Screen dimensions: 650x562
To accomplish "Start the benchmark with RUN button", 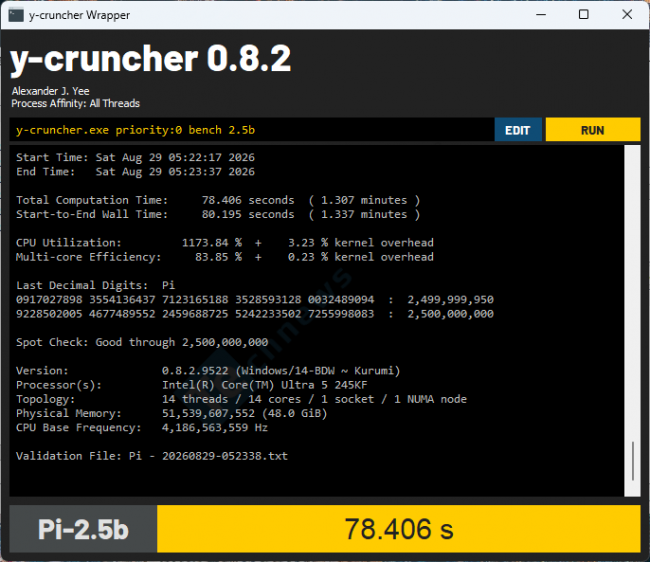I will 593,130.
